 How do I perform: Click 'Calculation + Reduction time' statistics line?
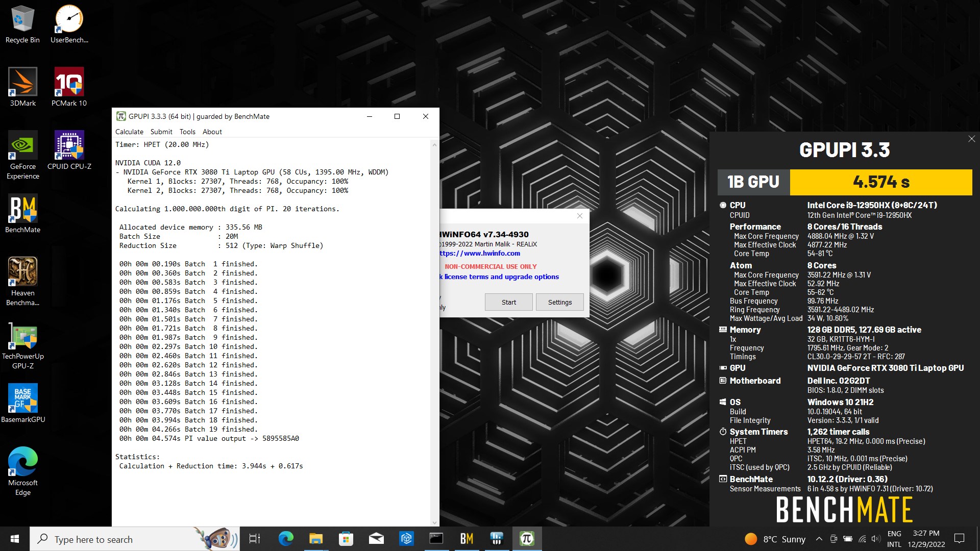pyautogui.click(x=211, y=466)
